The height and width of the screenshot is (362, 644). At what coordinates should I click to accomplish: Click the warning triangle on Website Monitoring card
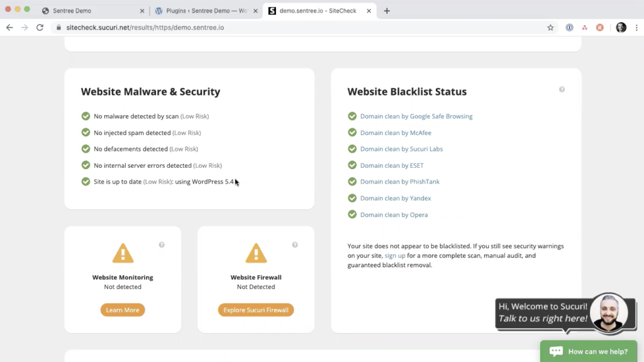[123, 253]
